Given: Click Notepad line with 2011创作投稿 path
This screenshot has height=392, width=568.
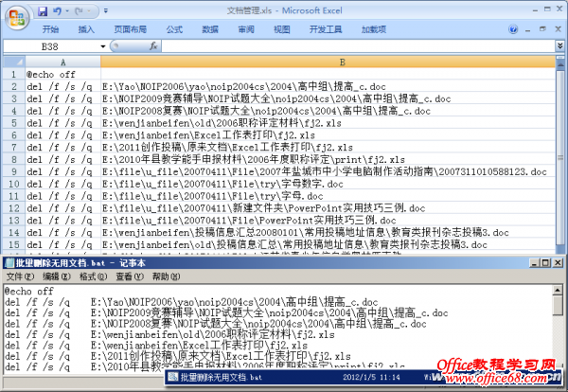Looking at the screenshot, I should [x=178, y=356].
